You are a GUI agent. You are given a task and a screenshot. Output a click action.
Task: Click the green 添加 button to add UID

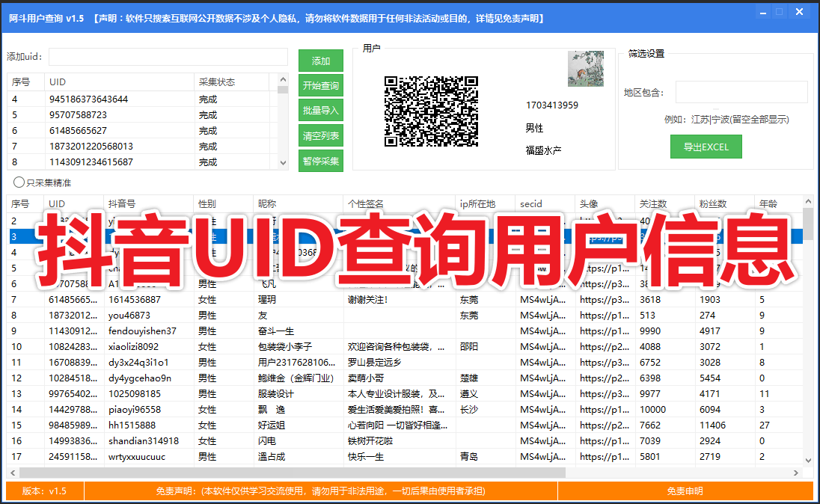point(321,60)
